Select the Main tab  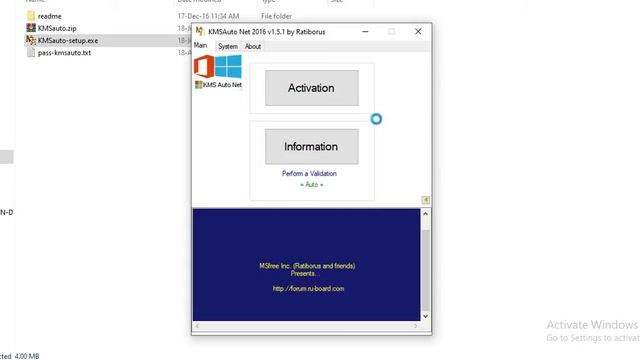[x=200, y=45]
